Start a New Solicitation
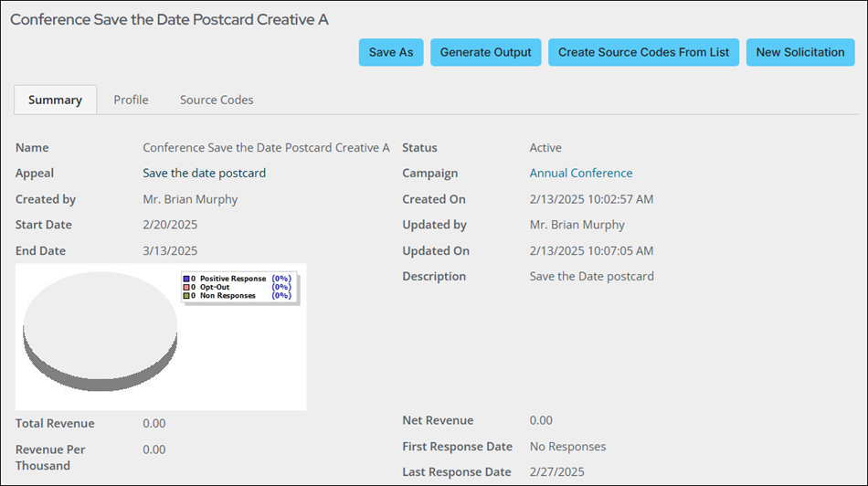The height and width of the screenshot is (486, 868). point(799,52)
